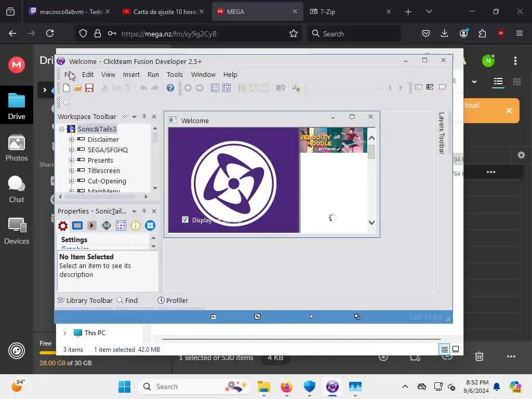The image size is (532, 399).
Task: Switch MEGA to grid view
Action: (517, 82)
